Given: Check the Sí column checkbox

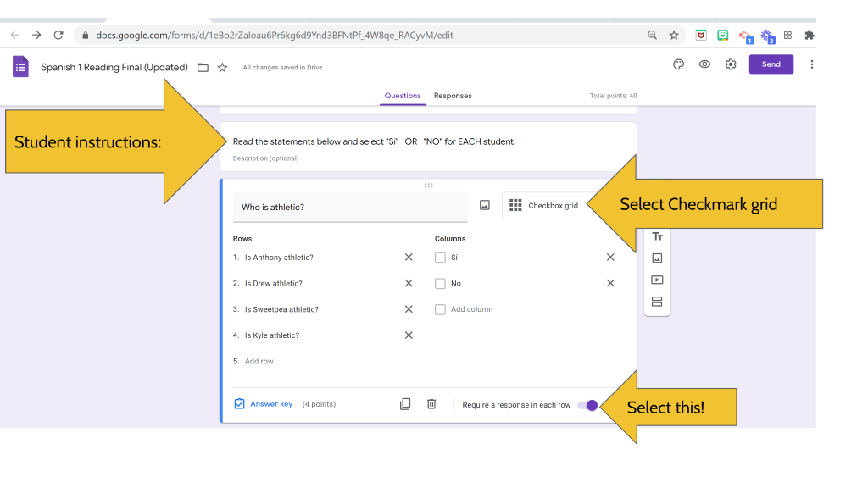Looking at the screenshot, I should pyautogui.click(x=440, y=258).
